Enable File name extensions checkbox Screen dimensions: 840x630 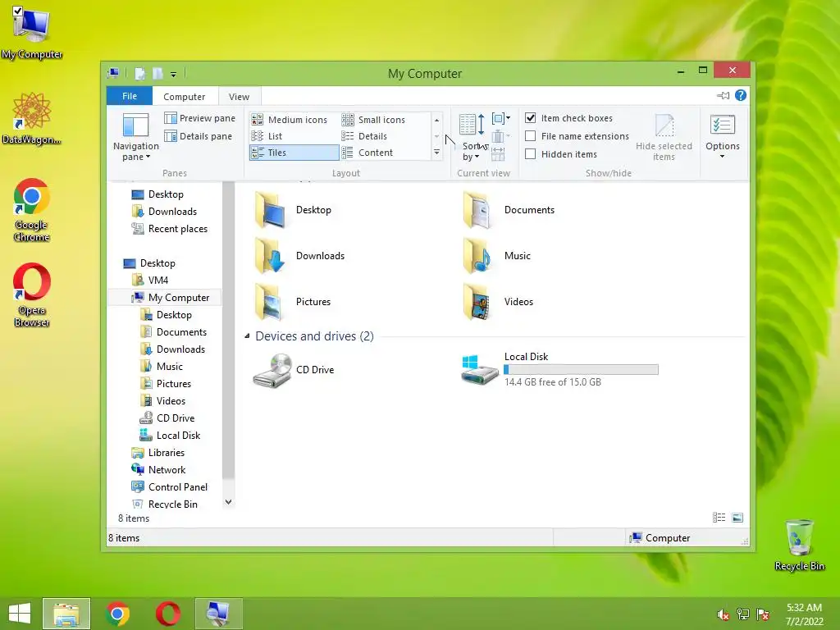tap(531, 136)
